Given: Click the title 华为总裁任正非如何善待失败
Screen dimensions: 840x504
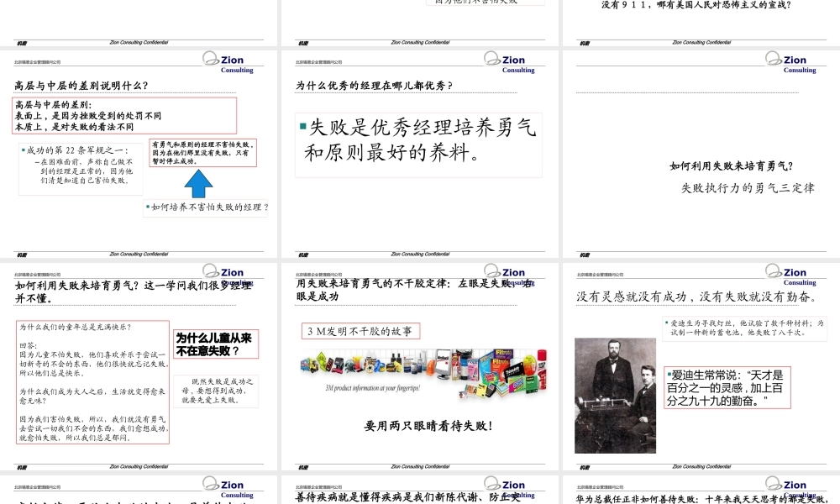Looking at the screenshot, I should [702, 499].
